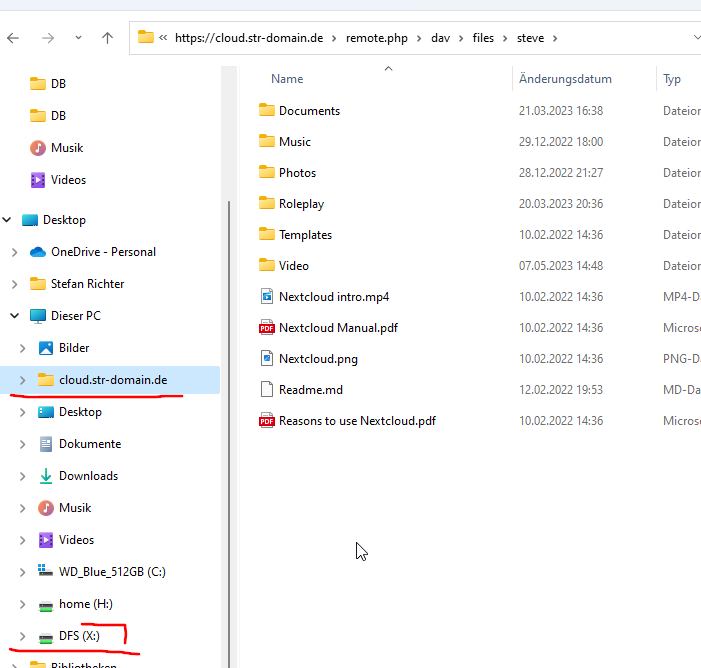
Task: Select Readme.md file icon
Action: pos(267,389)
